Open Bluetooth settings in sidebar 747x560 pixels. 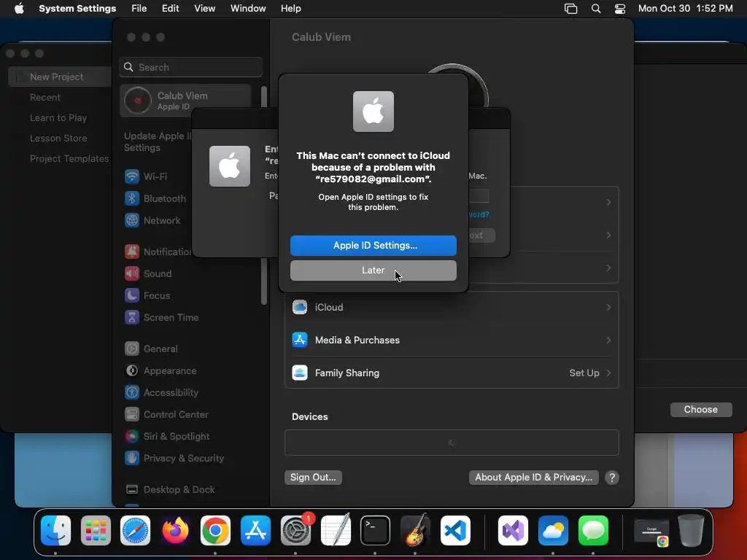[x=155, y=198]
